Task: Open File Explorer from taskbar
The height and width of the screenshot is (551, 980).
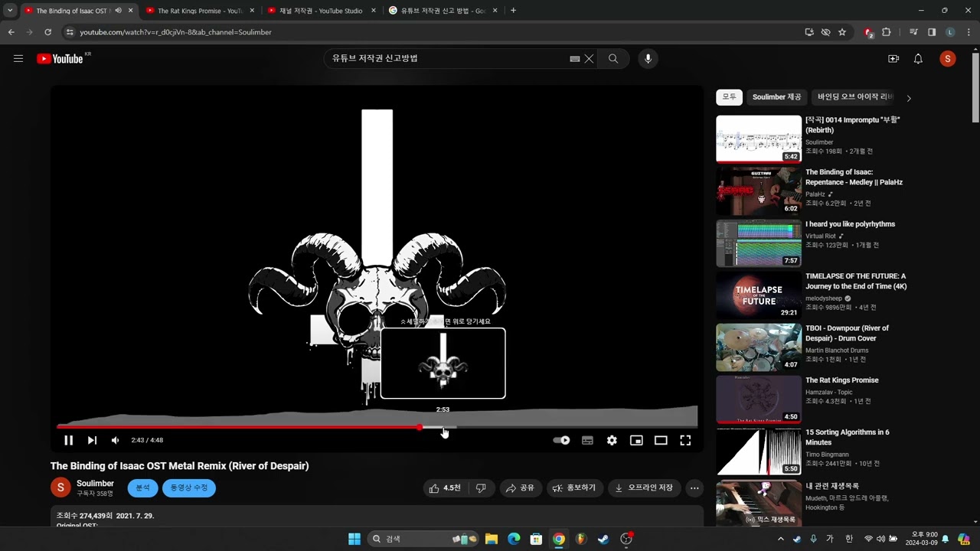Action: coord(492,539)
